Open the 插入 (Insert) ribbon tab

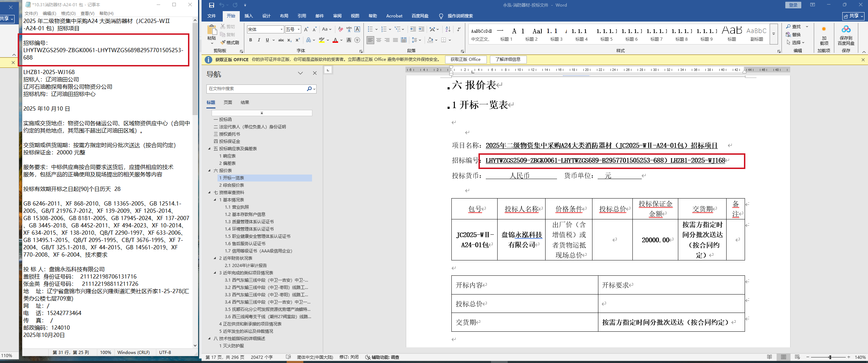pyautogui.click(x=248, y=16)
